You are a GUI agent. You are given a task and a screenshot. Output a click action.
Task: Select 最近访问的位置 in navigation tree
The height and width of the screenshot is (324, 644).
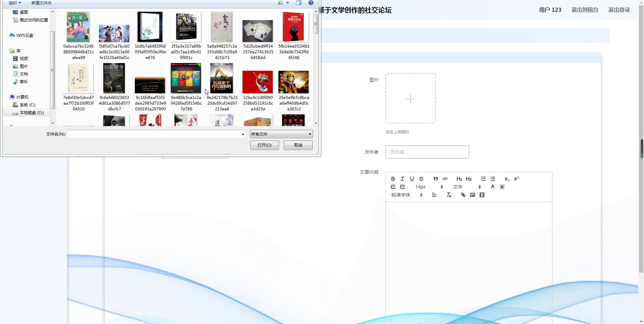(30, 20)
